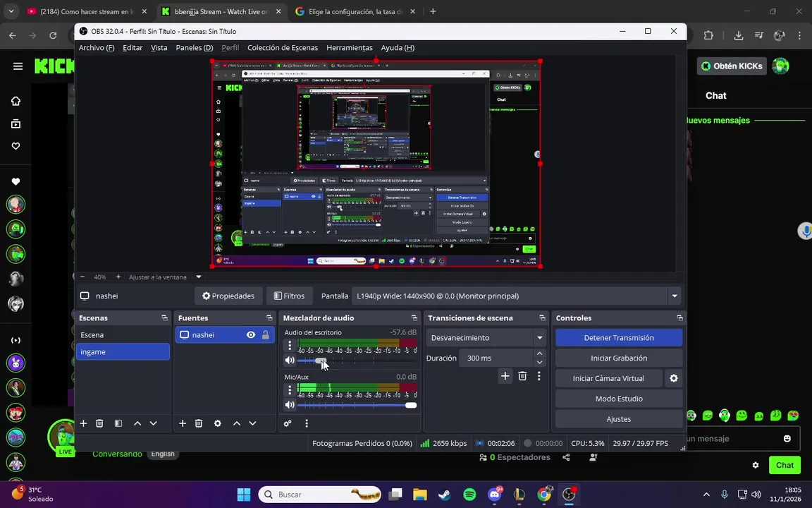
Task: Open virtual camera settings gear
Action: coord(674,378)
